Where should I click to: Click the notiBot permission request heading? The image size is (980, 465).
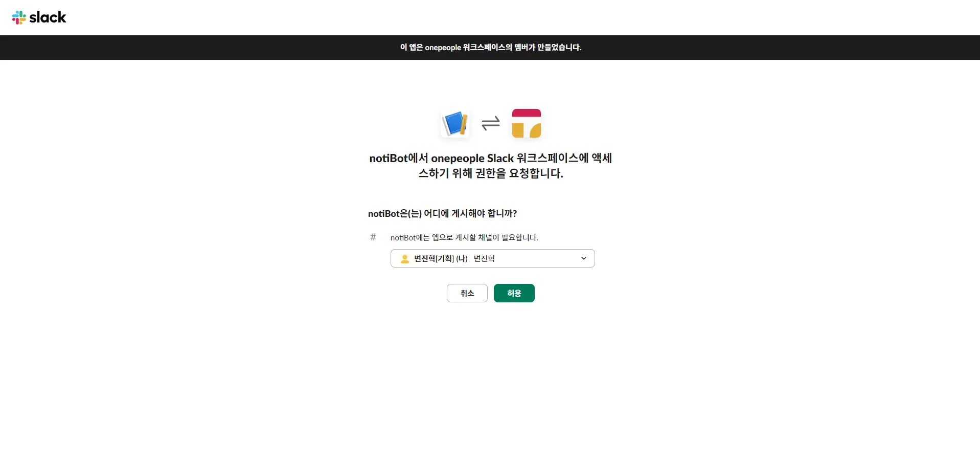point(491,166)
